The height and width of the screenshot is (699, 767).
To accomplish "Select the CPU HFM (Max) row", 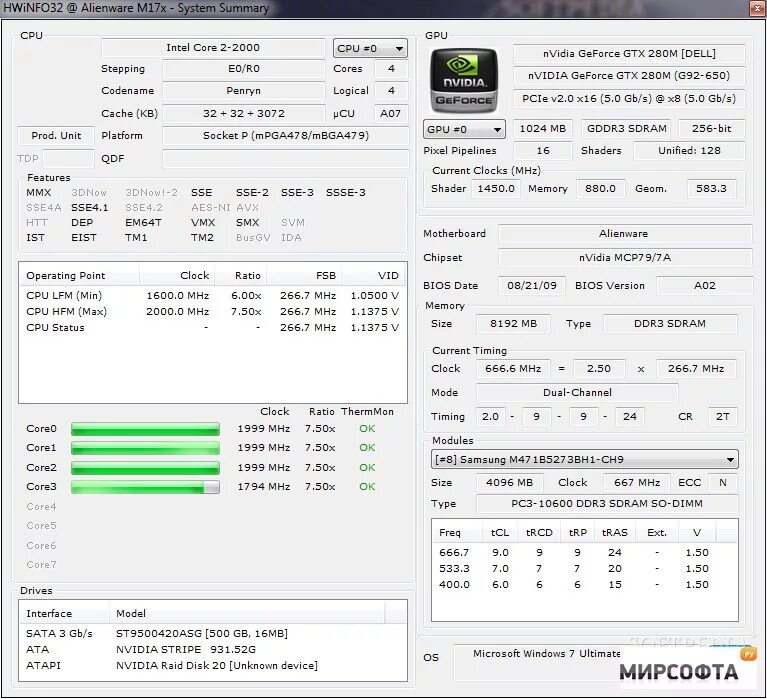I will [x=213, y=312].
